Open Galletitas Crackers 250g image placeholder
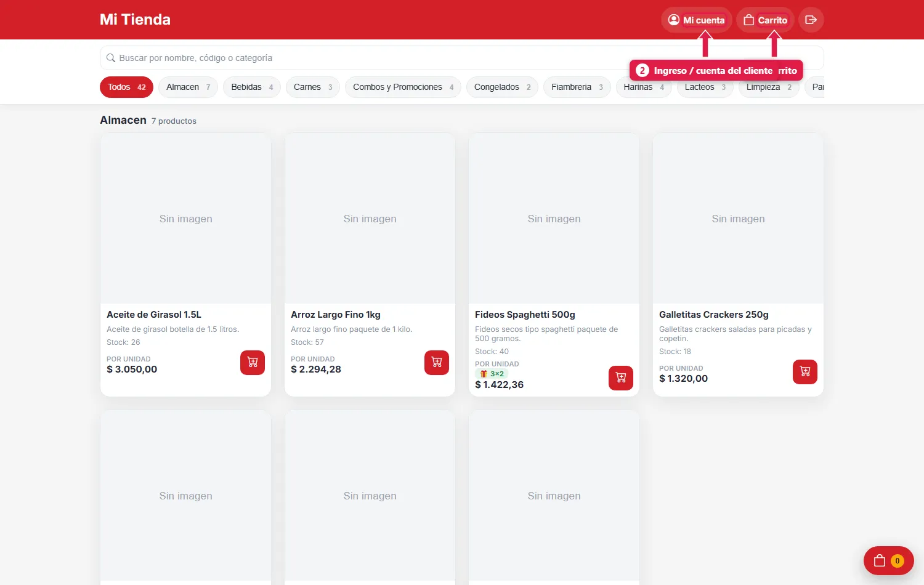Viewport: 924px width, 585px height. tap(738, 219)
